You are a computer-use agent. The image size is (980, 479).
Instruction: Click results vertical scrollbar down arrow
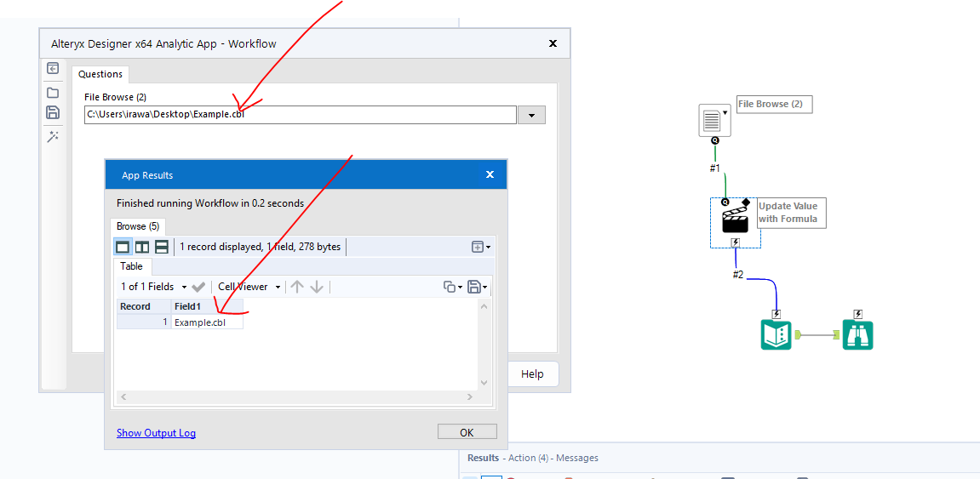(x=483, y=382)
